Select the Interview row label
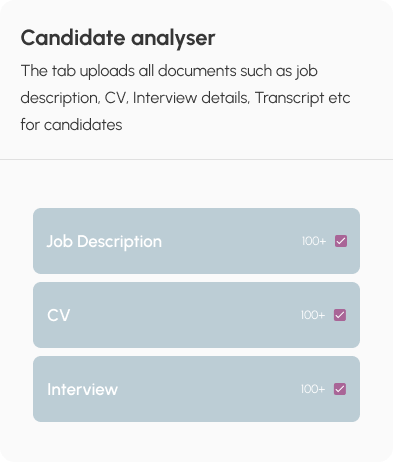 [x=82, y=389]
